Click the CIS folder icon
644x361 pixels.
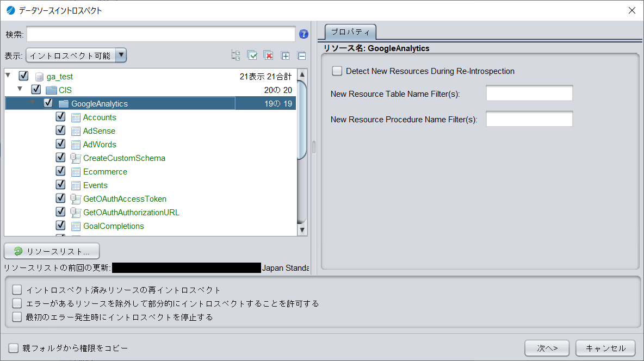pos(51,90)
